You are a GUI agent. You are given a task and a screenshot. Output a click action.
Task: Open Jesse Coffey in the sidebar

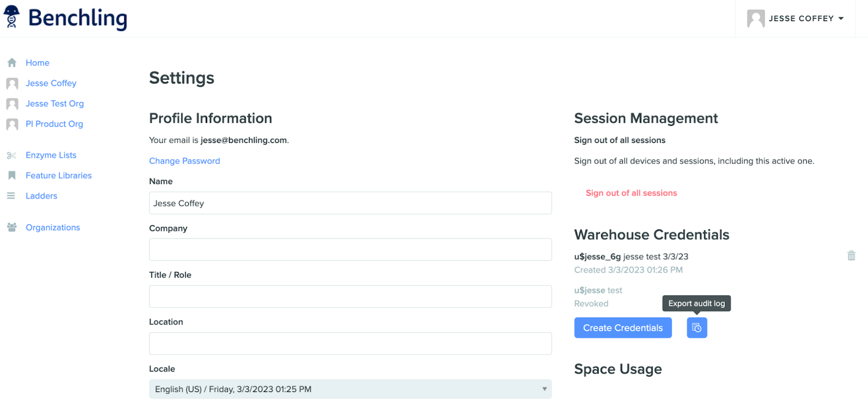point(51,84)
